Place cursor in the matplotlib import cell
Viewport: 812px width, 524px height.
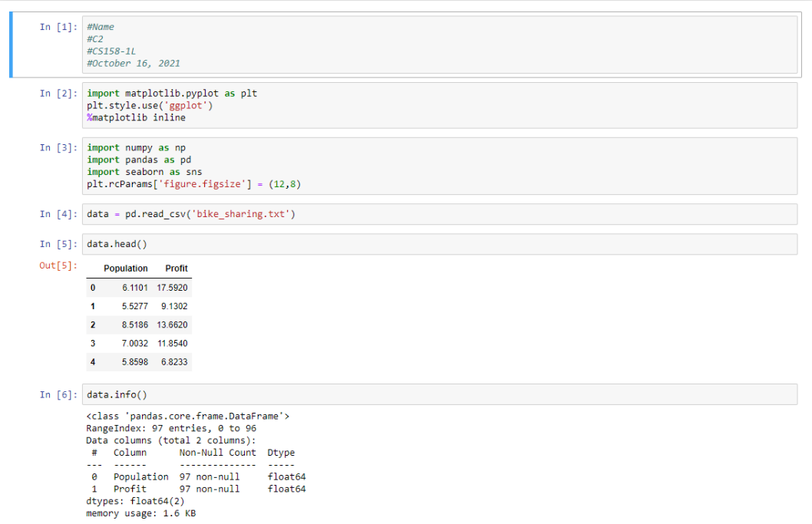[x=230, y=105]
